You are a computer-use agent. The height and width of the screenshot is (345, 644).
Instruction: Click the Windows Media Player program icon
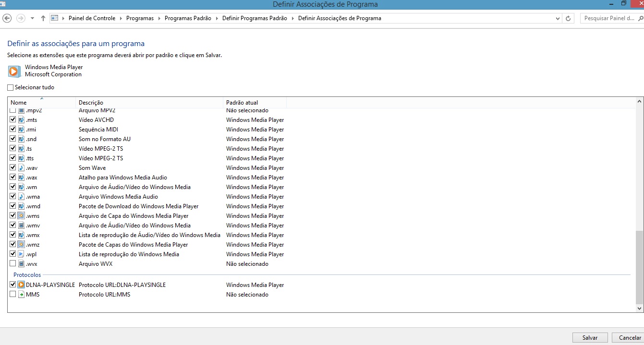[x=14, y=71]
